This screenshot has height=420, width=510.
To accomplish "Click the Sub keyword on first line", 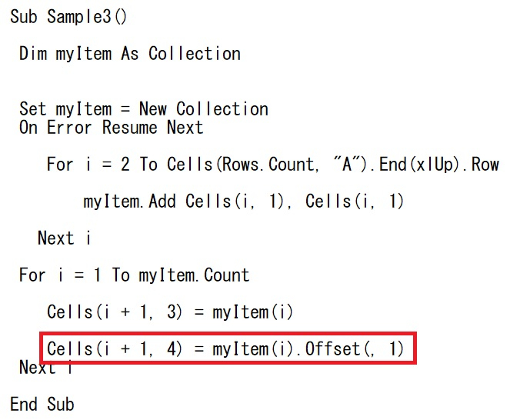I will (24, 16).
